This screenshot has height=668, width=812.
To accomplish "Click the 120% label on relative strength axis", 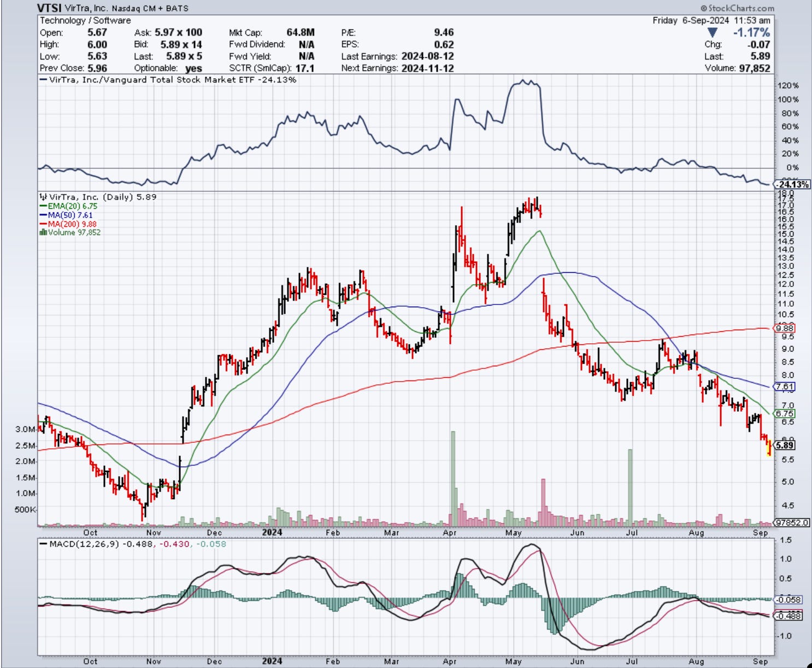I will 788,86.
